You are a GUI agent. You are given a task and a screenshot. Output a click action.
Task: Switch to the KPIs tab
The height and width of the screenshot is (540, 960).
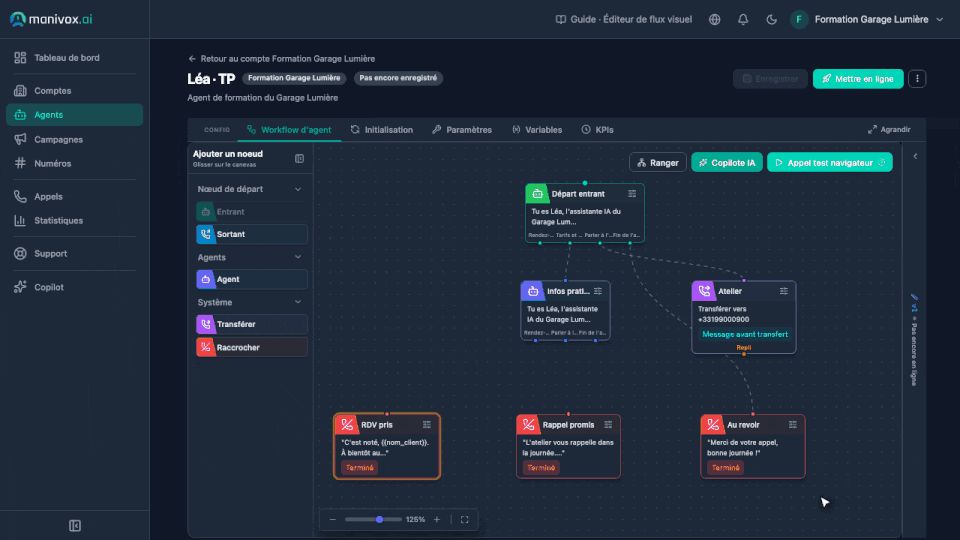(598, 130)
